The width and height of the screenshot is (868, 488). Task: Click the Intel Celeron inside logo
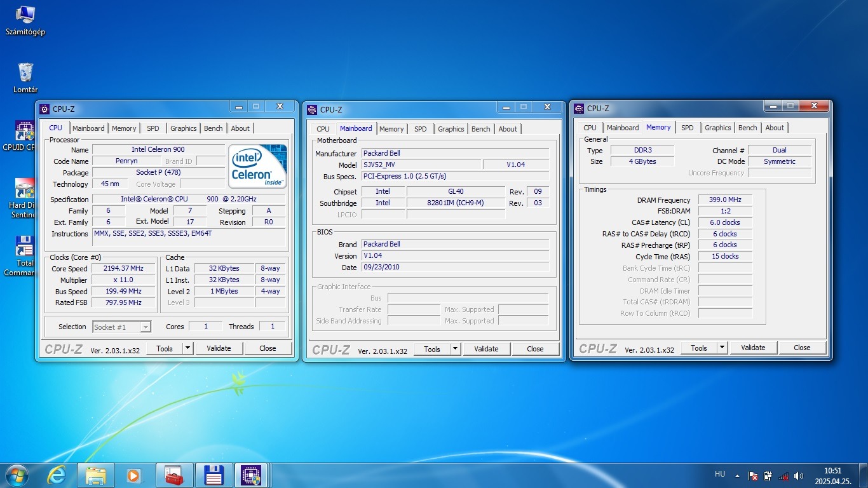tap(257, 166)
